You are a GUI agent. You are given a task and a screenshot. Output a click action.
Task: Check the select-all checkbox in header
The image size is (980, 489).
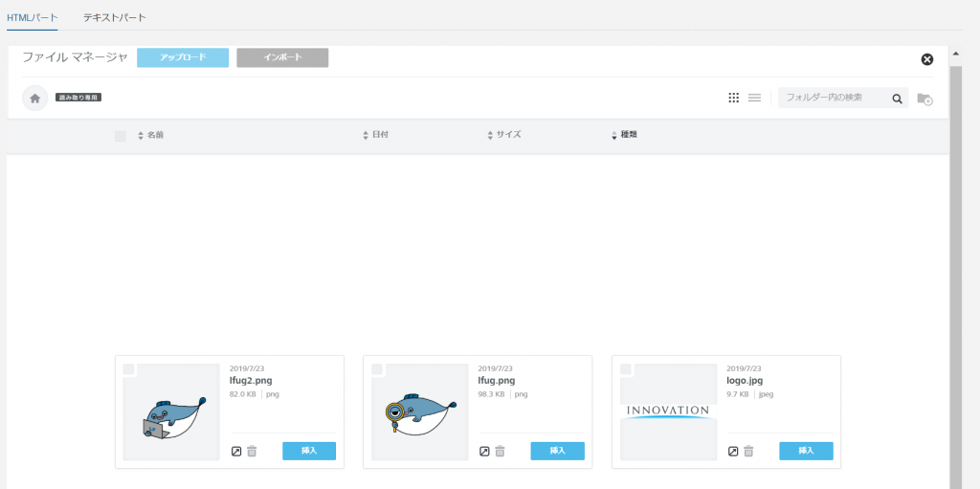point(120,136)
